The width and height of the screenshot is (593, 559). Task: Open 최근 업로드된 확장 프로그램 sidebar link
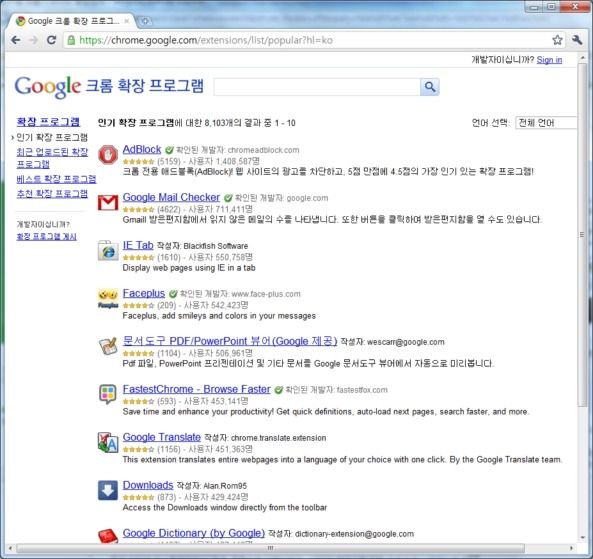[52, 158]
